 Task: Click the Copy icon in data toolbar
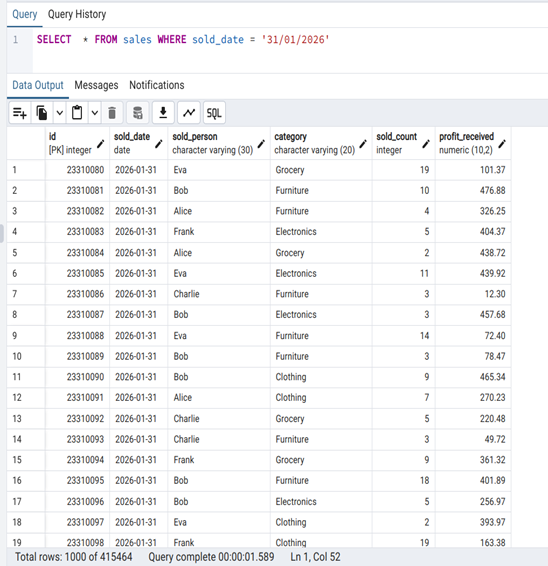pyautogui.click(x=42, y=113)
